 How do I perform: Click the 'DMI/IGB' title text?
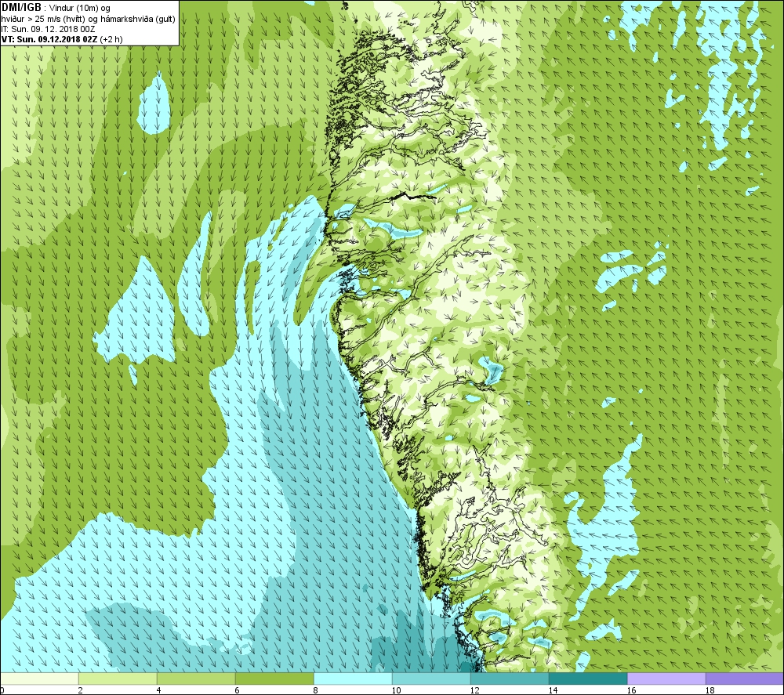click(x=21, y=8)
